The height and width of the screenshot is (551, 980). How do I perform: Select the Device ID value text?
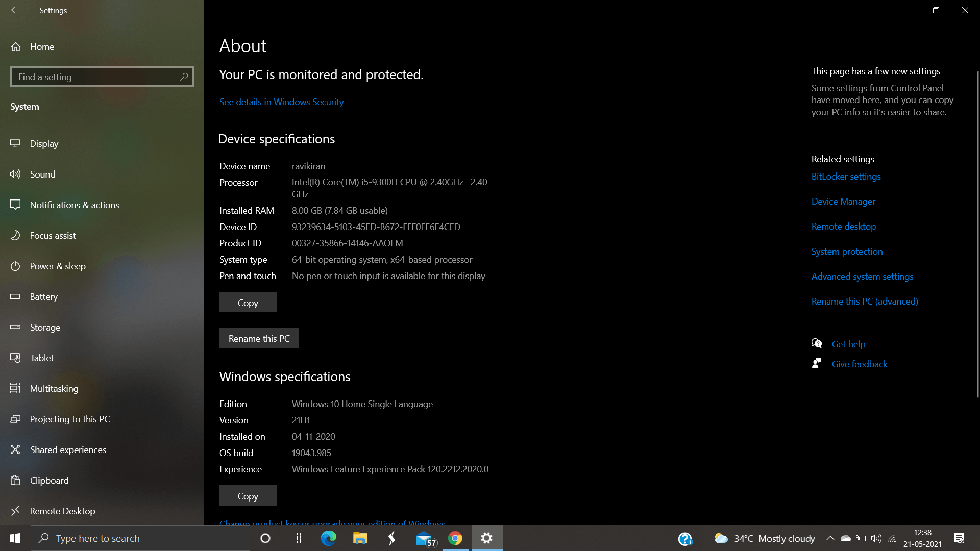click(376, 227)
